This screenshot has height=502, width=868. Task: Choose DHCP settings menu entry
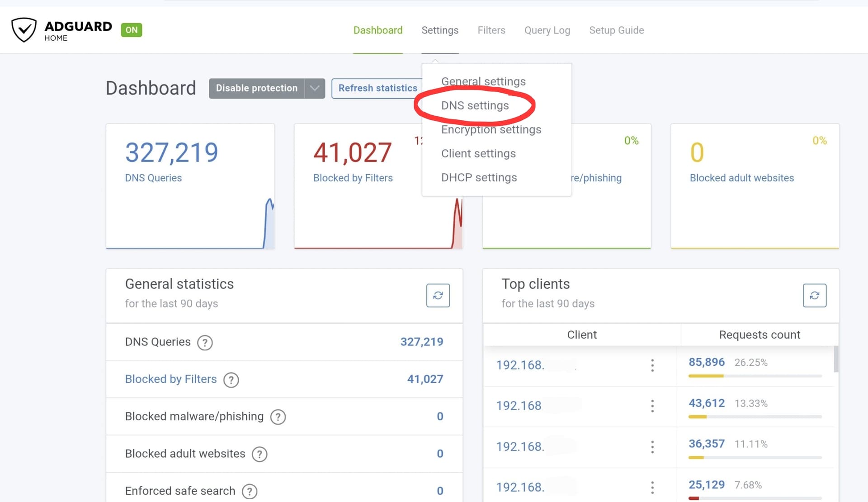click(x=479, y=177)
